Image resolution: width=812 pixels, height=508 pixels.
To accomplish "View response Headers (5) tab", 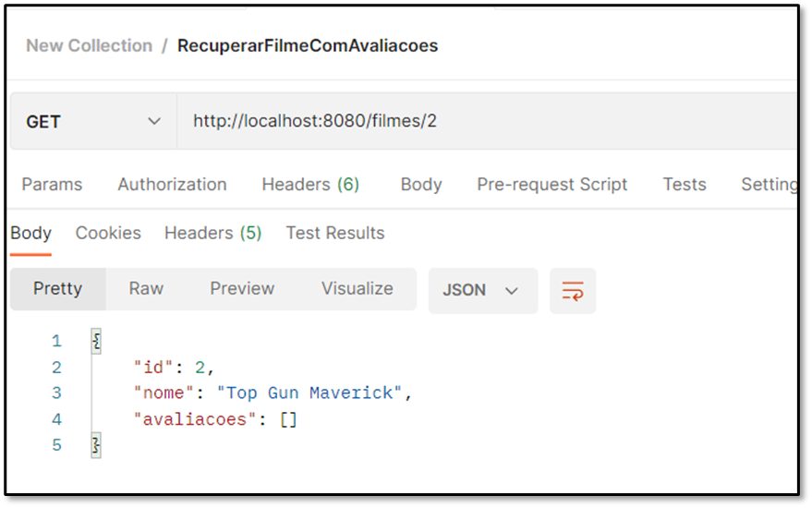I will point(212,233).
